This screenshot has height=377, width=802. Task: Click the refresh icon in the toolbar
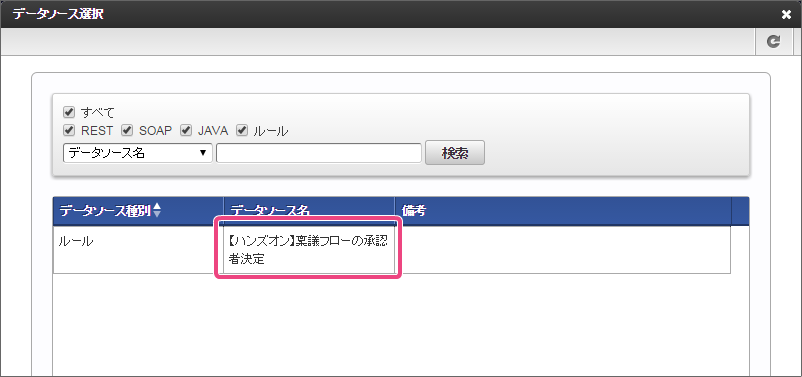point(774,42)
